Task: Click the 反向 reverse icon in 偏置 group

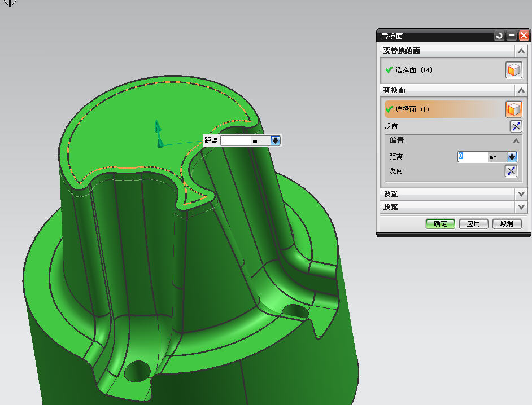Action: tap(511, 171)
